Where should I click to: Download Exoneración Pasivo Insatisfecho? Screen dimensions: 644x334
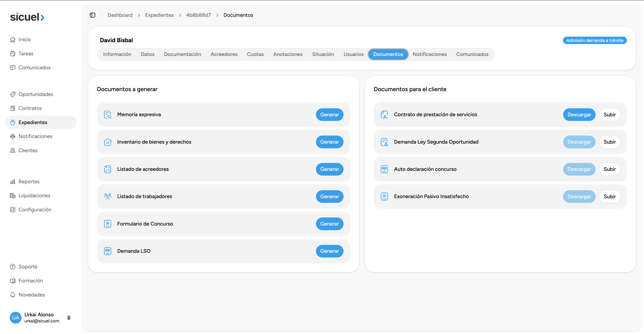click(x=579, y=196)
